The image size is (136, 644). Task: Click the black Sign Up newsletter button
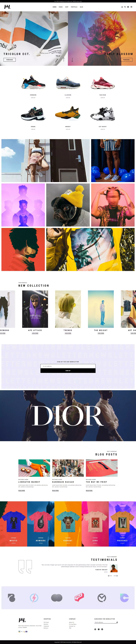pos(68,371)
